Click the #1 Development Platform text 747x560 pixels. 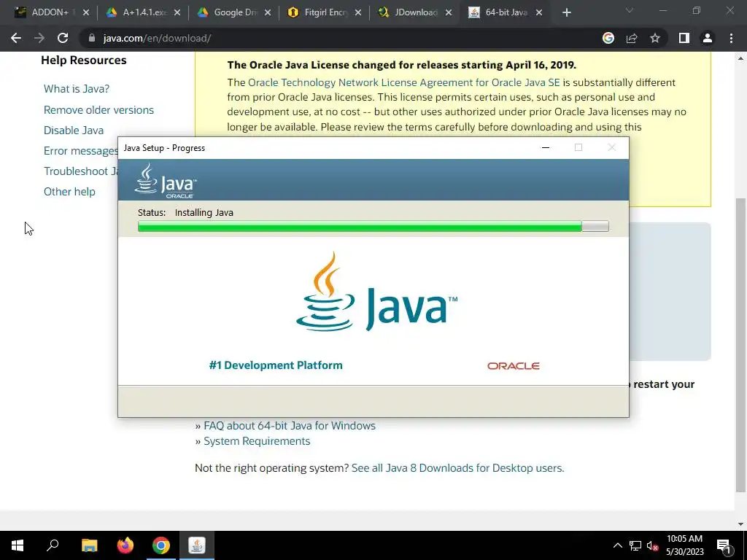point(276,365)
